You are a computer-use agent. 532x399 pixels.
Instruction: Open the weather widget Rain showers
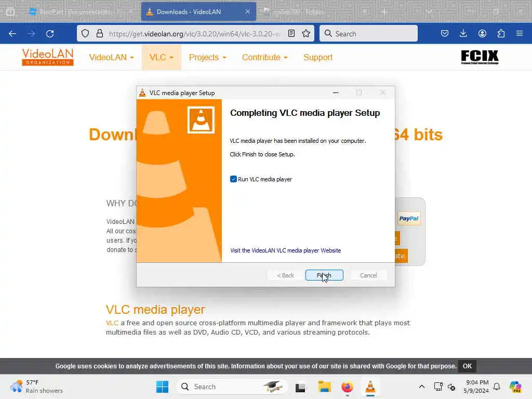(36, 387)
